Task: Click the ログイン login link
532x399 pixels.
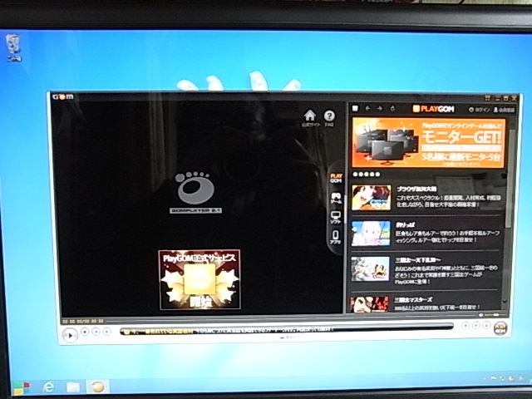Action: click(x=479, y=110)
